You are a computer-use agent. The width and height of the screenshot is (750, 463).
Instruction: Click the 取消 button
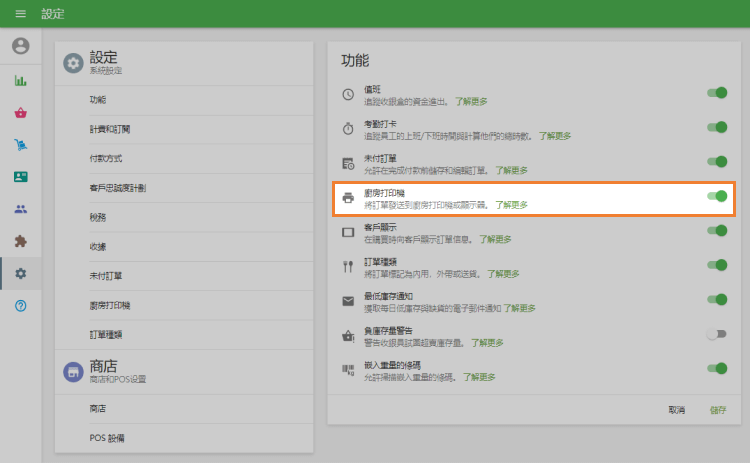click(x=677, y=410)
